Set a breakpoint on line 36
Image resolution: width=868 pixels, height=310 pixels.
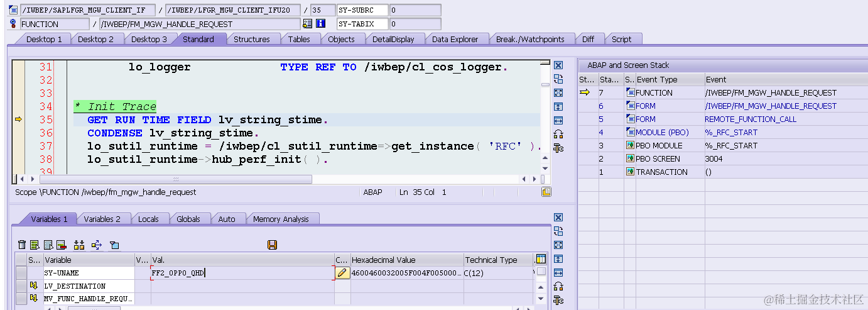pyautogui.click(x=18, y=133)
